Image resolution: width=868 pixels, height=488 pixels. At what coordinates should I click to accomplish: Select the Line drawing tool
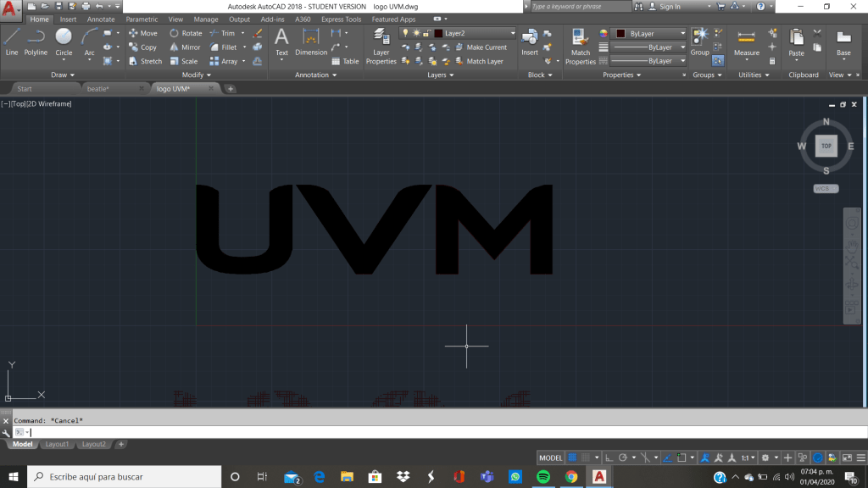click(12, 42)
